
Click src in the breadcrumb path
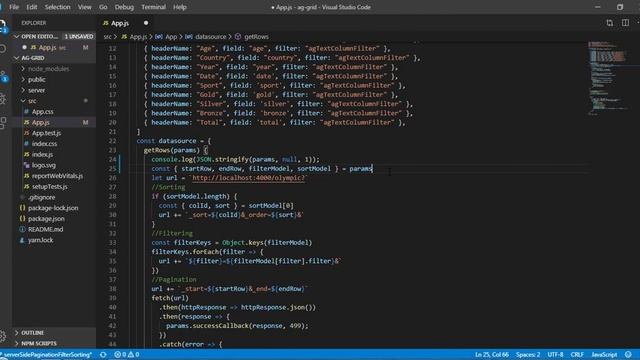pyautogui.click(x=107, y=37)
